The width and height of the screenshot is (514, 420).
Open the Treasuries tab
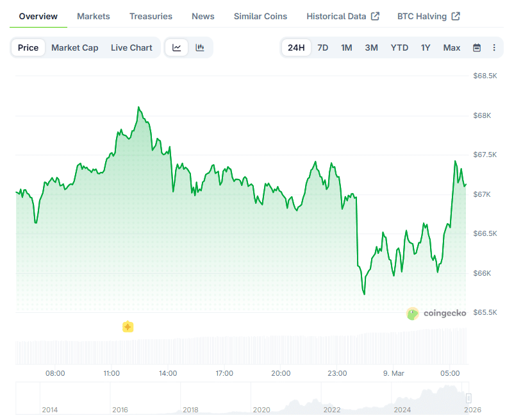click(151, 16)
